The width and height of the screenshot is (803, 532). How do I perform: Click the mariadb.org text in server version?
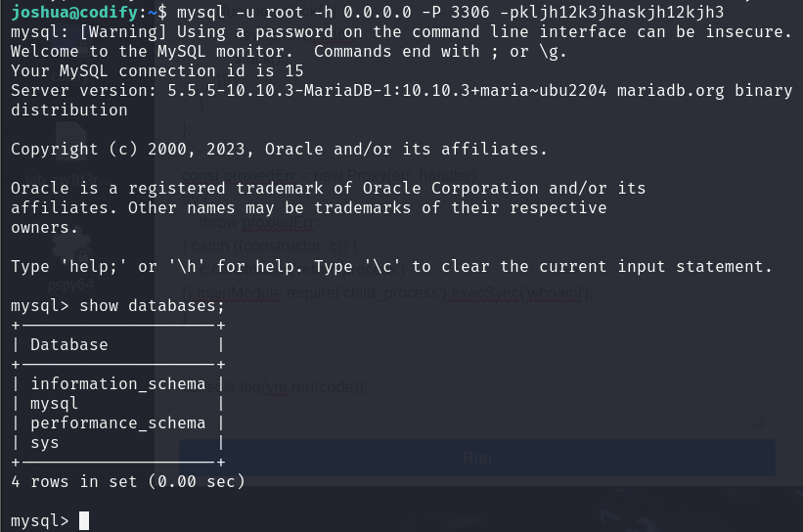click(x=670, y=91)
